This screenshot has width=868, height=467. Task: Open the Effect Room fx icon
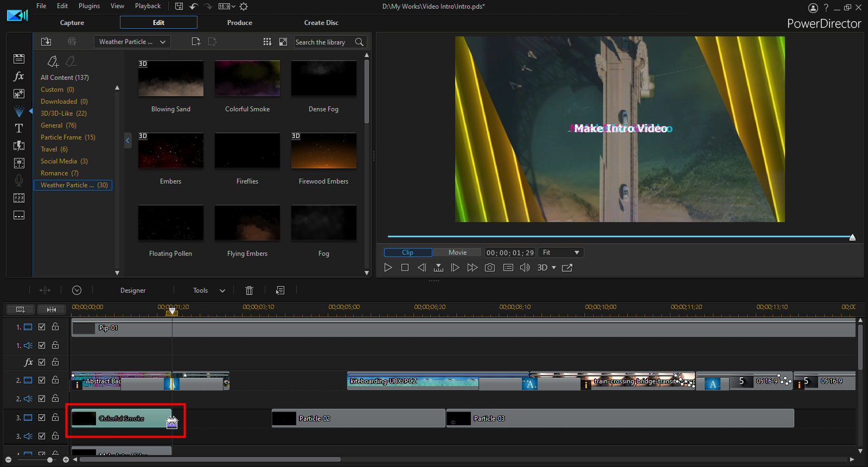click(19, 76)
